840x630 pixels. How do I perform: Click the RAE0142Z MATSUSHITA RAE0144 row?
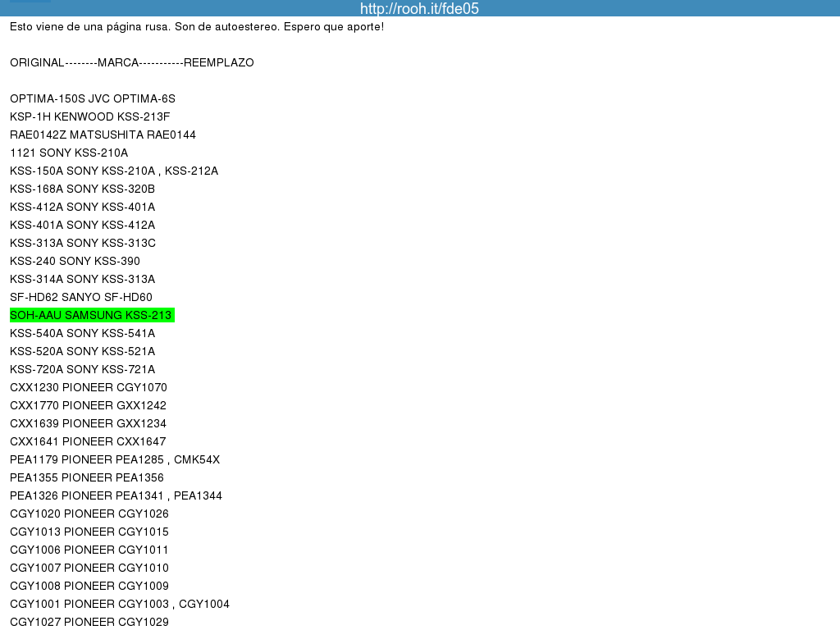(103, 135)
